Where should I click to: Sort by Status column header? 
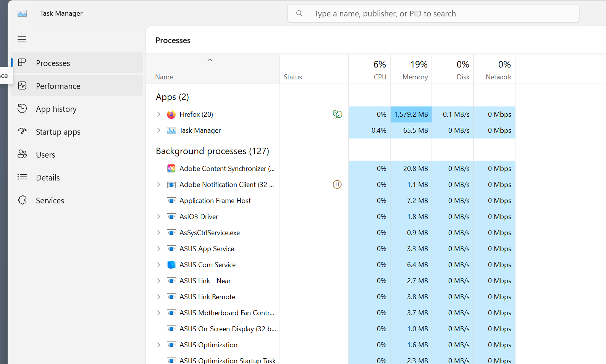point(314,69)
